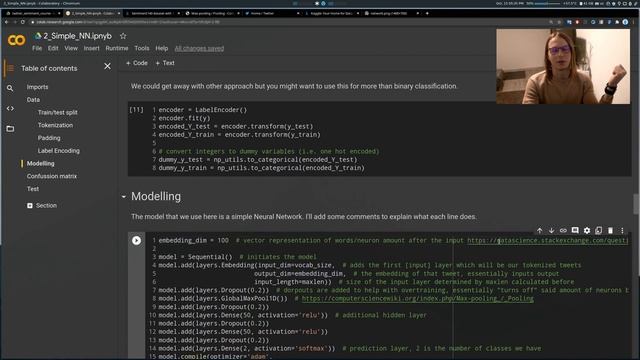Click the model = Sequential() code line

click(195, 257)
